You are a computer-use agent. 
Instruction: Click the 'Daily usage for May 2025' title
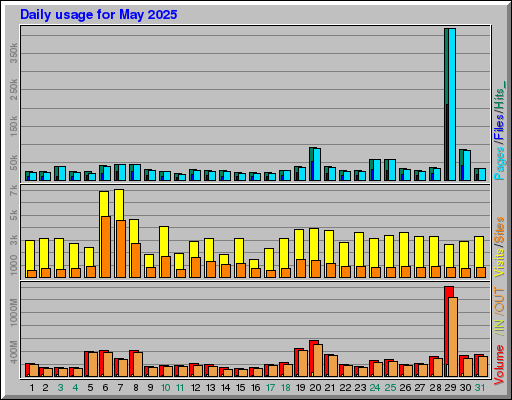click(x=99, y=15)
